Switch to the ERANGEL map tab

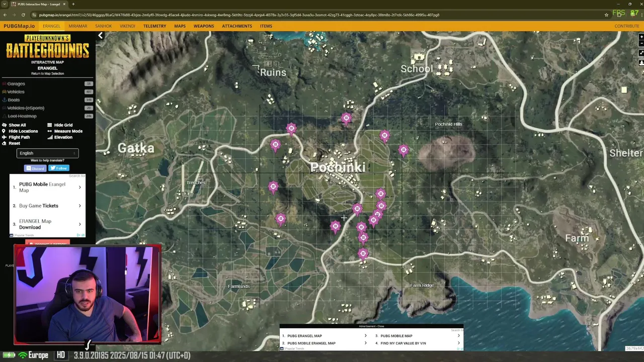tap(51, 26)
